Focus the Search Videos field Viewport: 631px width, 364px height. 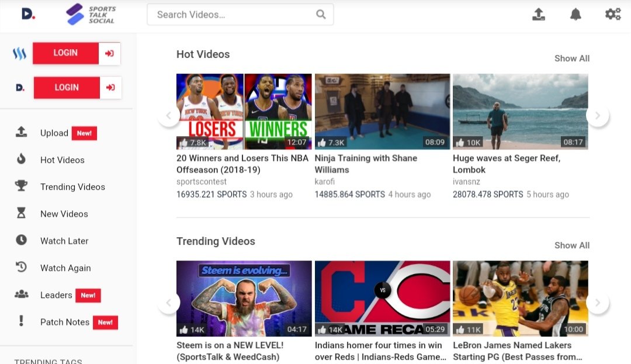[240, 15]
